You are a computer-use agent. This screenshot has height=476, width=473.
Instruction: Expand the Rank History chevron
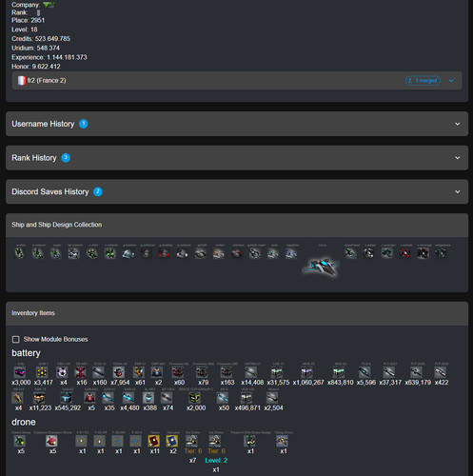click(458, 158)
